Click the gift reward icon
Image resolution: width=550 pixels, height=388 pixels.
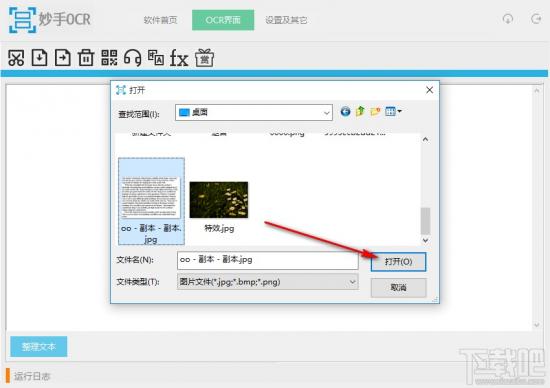point(204,58)
